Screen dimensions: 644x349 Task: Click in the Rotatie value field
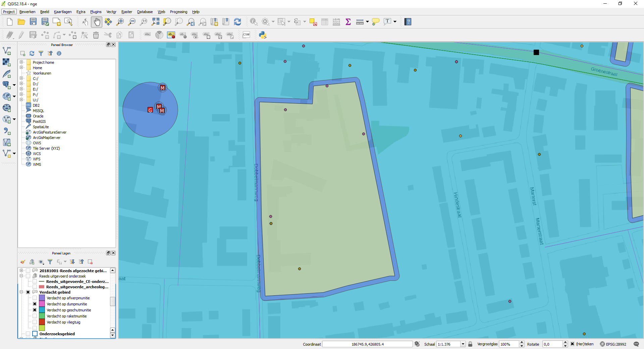click(552, 344)
